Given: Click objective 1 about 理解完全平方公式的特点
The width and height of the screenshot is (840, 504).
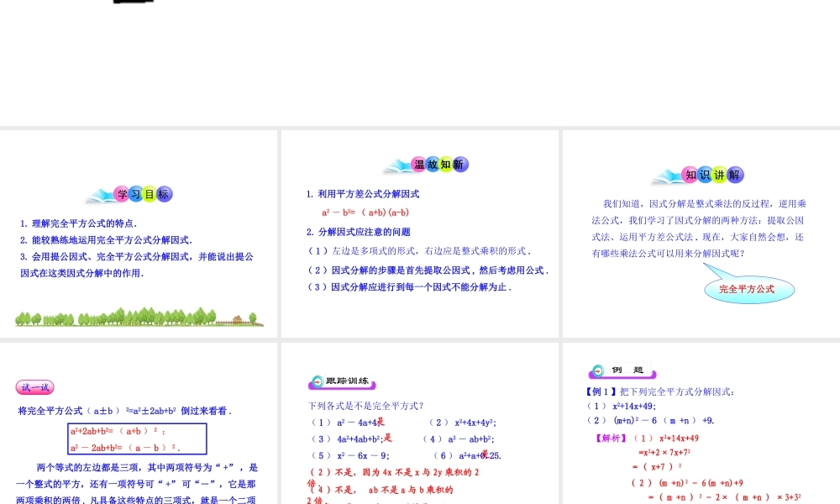Looking at the screenshot, I should (x=79, y=223).
